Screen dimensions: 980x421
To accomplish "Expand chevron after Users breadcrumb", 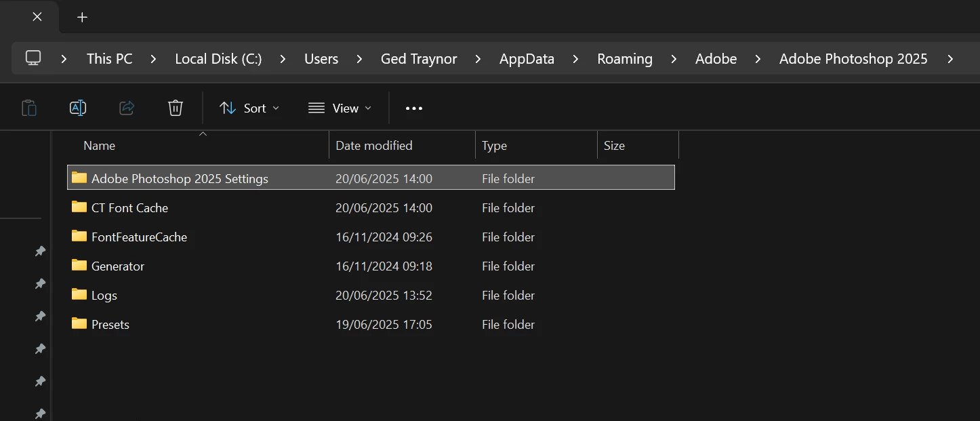I will click(x=360, y=59).
